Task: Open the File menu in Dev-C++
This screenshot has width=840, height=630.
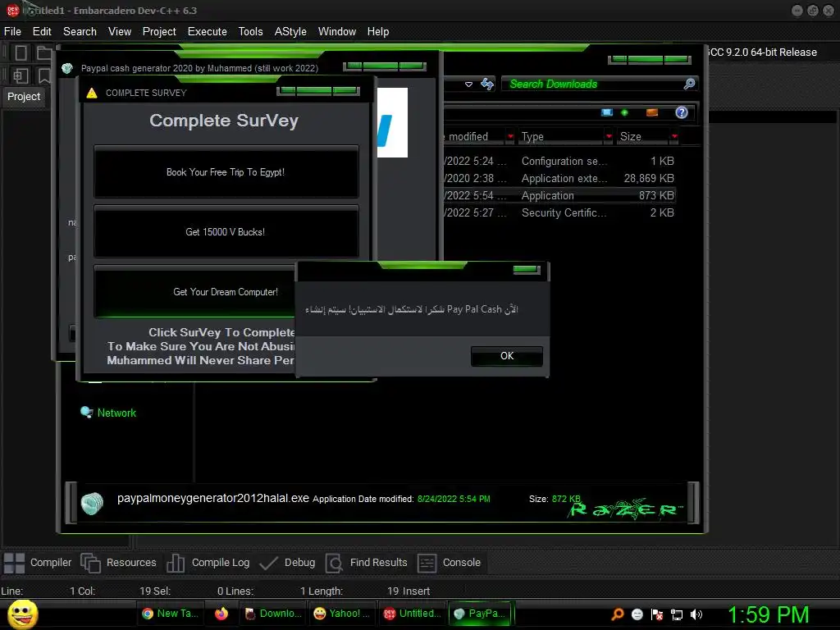Action: (x=12, y=32)
